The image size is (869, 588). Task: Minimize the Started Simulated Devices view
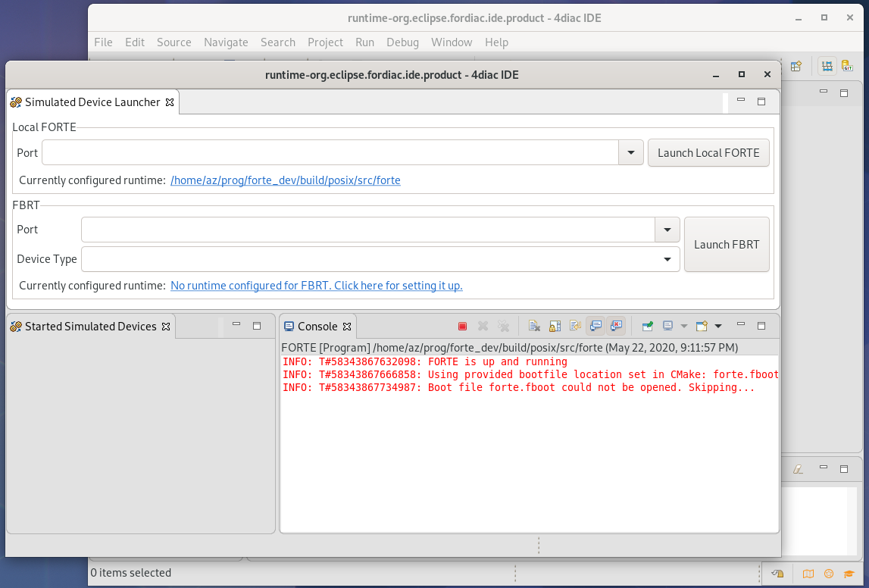tap(236, 325)
